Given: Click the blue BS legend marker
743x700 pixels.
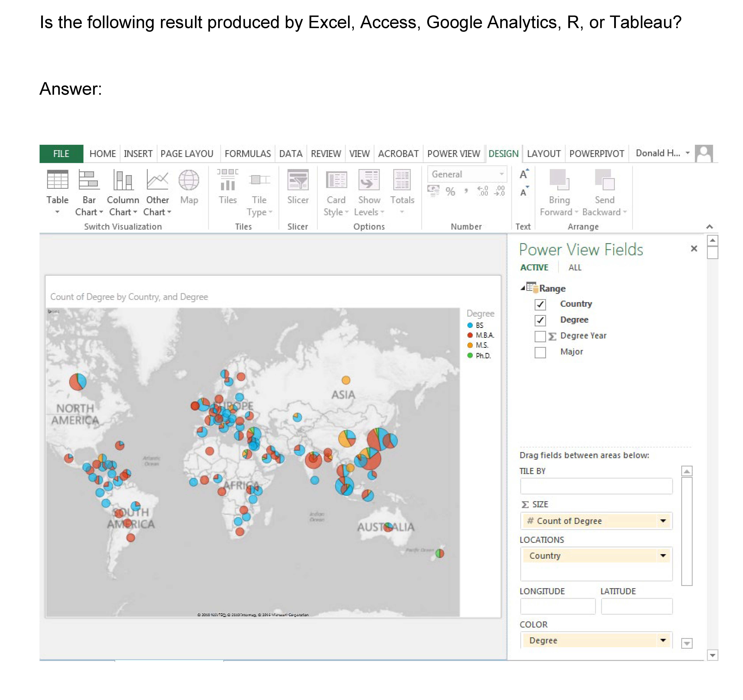Looking at the screenshot, I should [470, 325].
